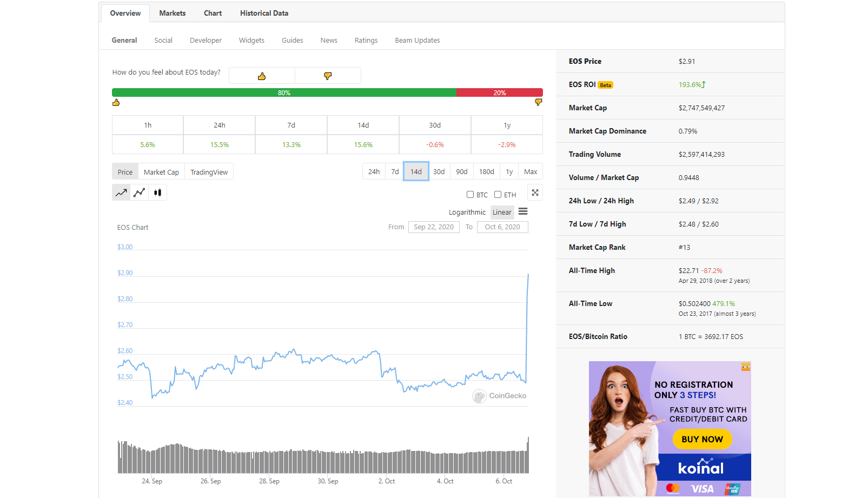Click the volume bars navigator
The height and width of the screenshot is (498, 868).
click(323, 455)
